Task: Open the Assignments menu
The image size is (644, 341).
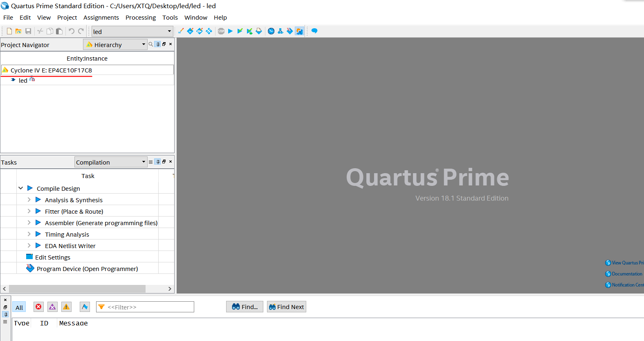Action: (x=101, y=18)
